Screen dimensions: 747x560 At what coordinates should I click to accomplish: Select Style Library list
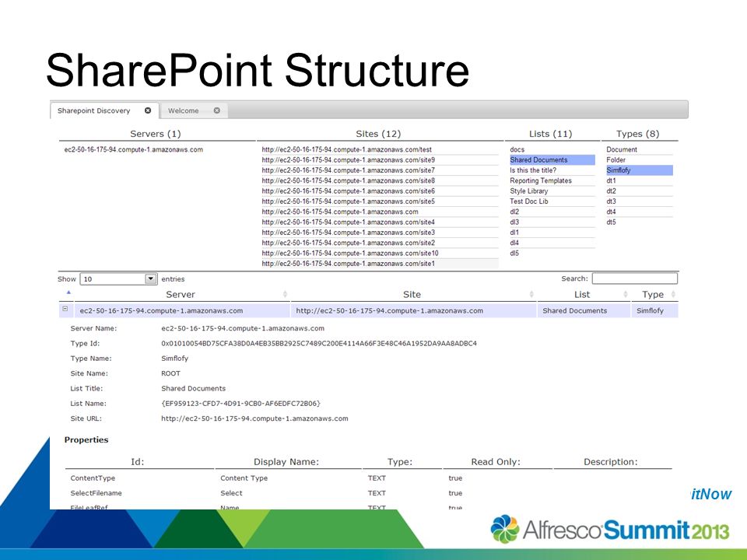(529, 191)
